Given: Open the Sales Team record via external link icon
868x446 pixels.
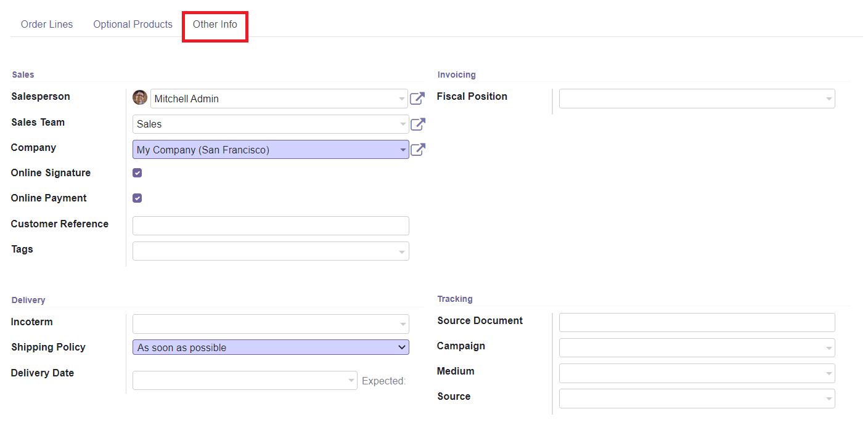Looking at the screenshot, I should pos(417,124).
